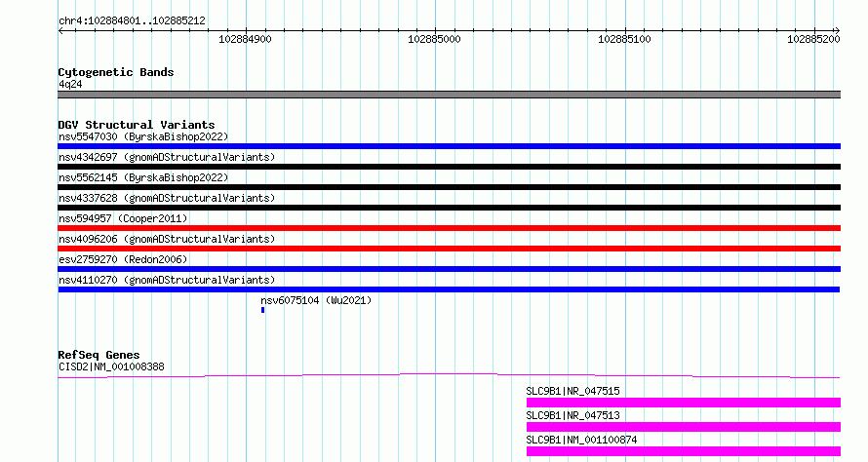This screenshot has height=462, width=868.
Task: Select the black bar under nsv4342697
Action: 449,167
